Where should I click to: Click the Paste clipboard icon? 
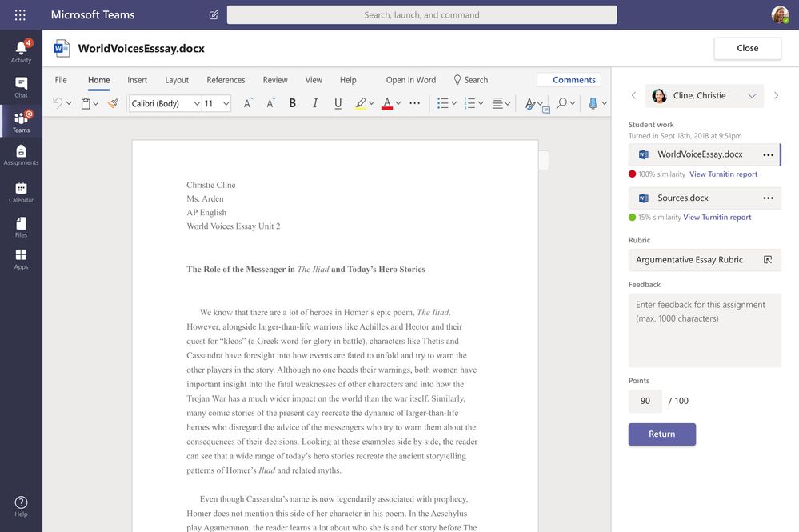86,103
